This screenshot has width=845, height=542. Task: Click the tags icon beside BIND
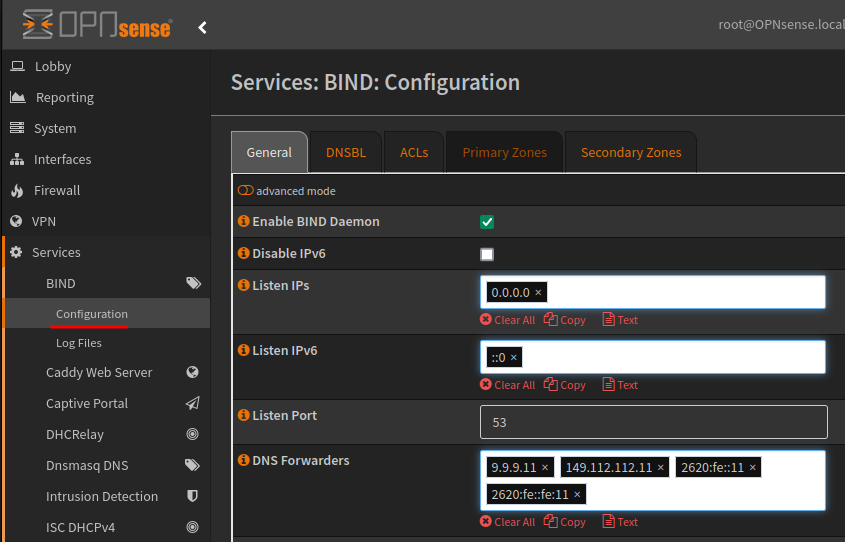[x=193, y=283]
